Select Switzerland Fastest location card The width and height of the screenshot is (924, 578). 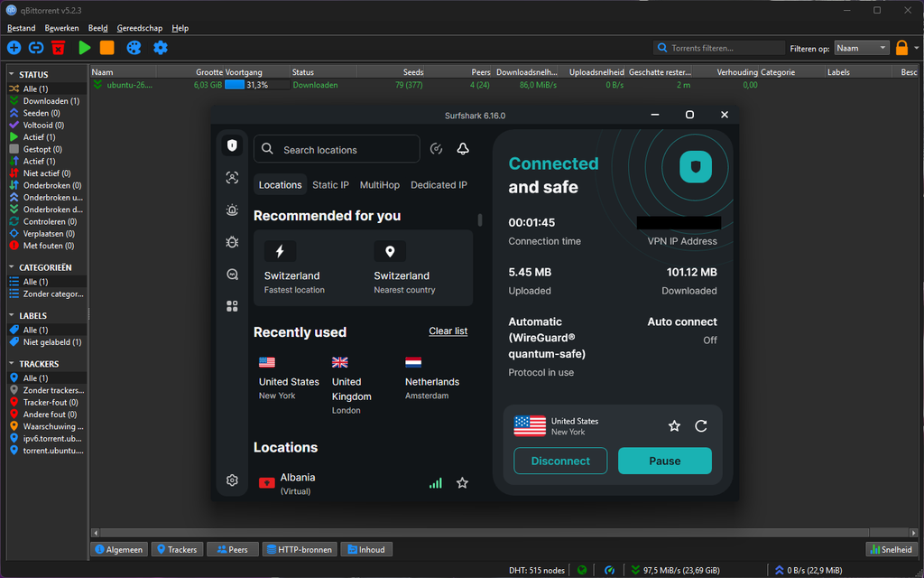point(309,267)
